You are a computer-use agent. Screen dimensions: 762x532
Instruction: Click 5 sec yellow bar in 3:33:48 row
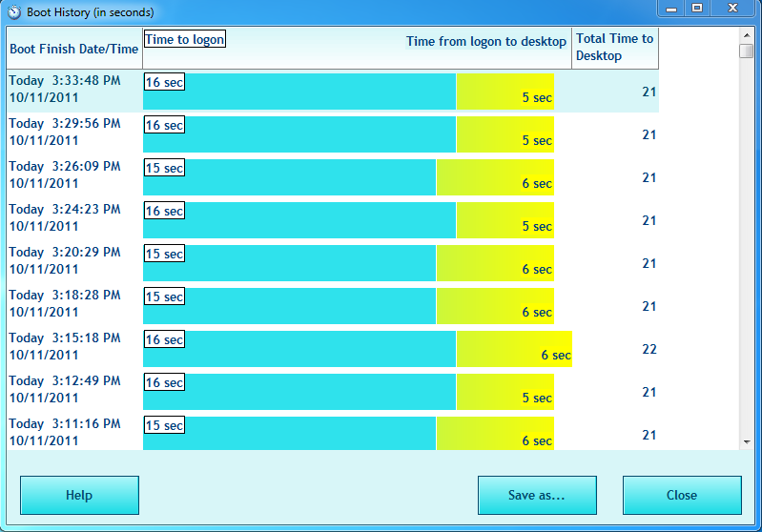(505, 92)
